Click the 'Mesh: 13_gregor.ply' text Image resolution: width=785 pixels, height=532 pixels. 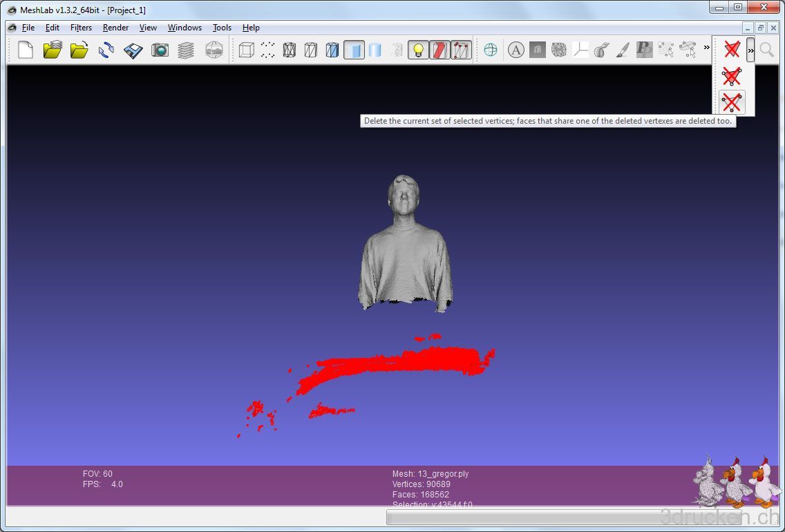431,473
